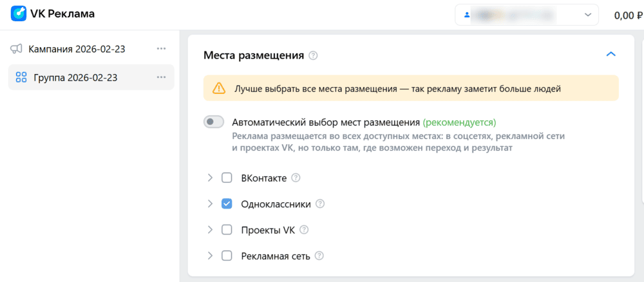This screenshot has height=282, width=644.
Task: Expand the Одноклассники placement list
Action: 209,204
